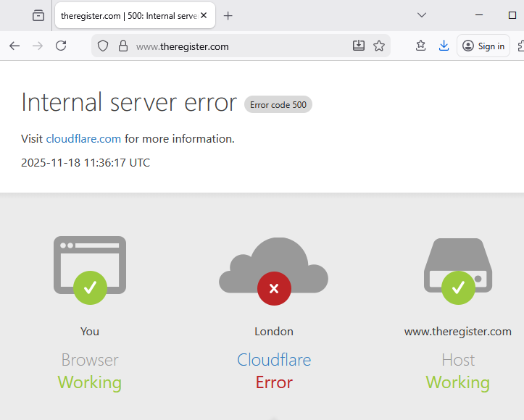Open bookmarks menu toolbar icon
The image size is (524, 420).
421,46
